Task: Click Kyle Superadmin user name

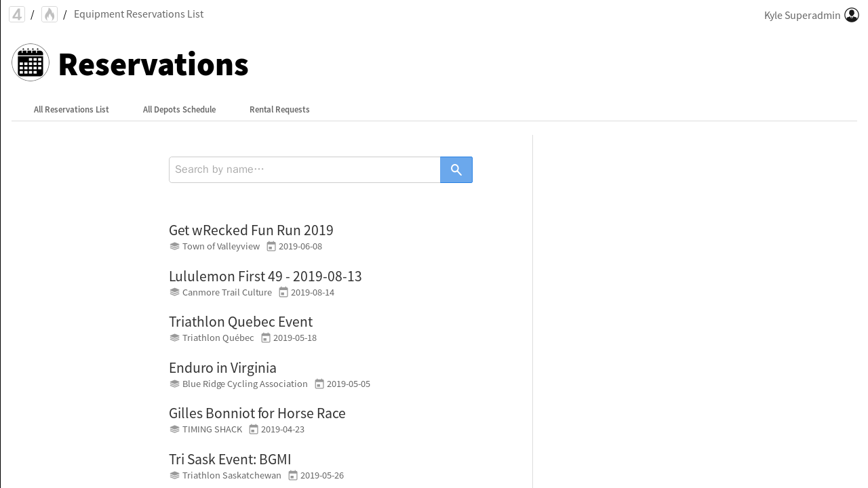Action: point(802,16)
